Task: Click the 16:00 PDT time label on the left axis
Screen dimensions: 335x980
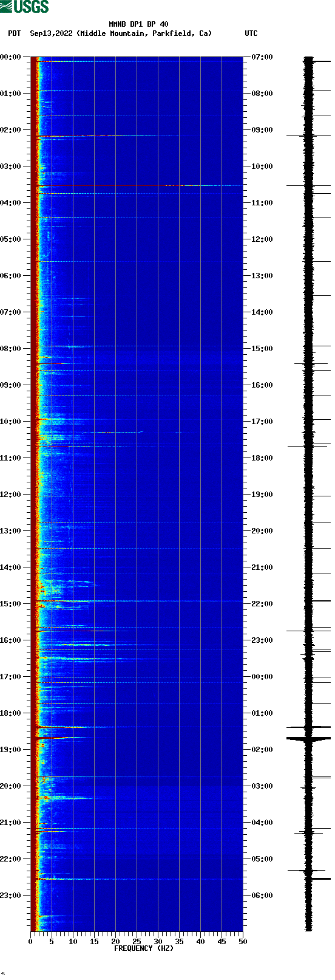Action: (11, 640)
